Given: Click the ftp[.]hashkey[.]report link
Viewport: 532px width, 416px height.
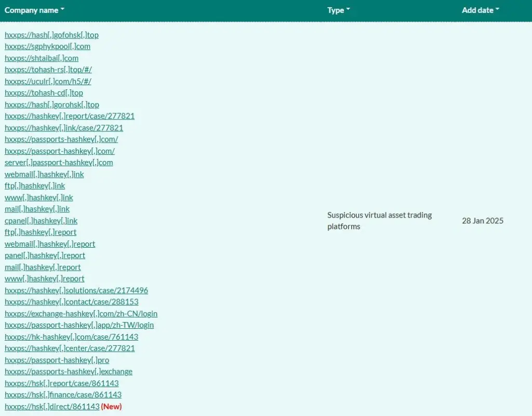Looking at the screenshot, I should pyautogui.click(x=40, y=232).
